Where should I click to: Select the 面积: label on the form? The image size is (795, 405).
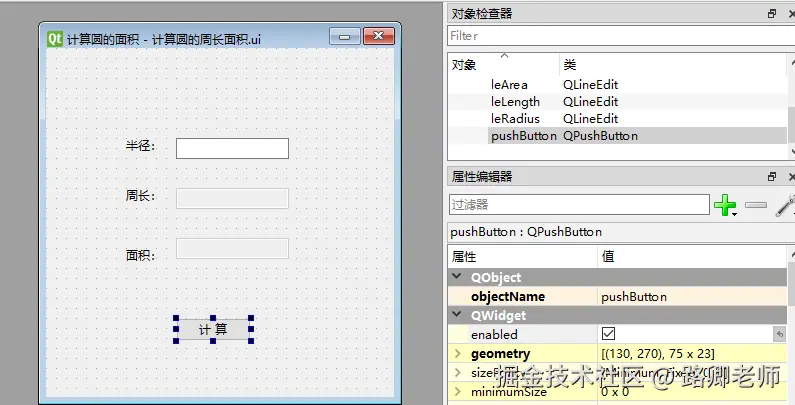tap(140, 255)
